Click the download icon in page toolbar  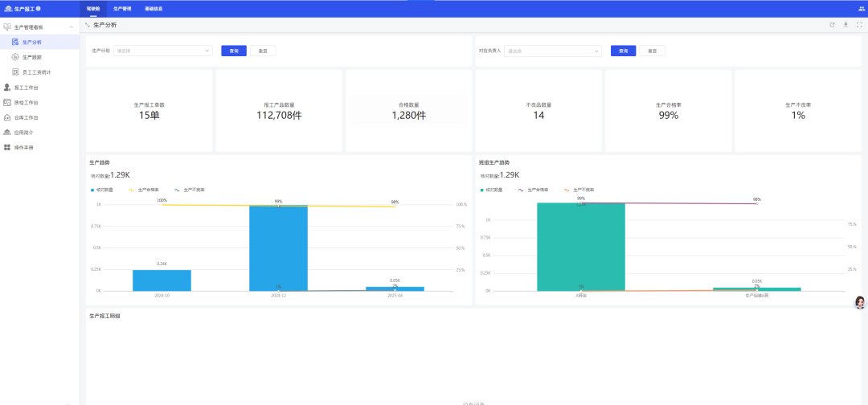[845, 25]
